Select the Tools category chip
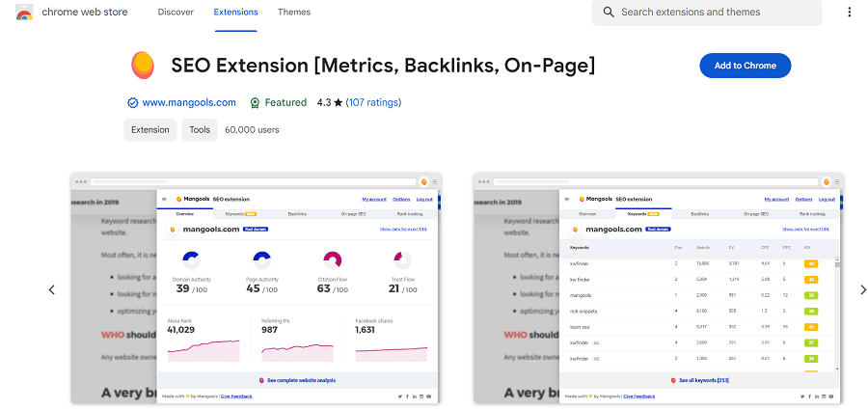Image resolution: width=868 pixels, height=409 pixels. pos(200,130)
